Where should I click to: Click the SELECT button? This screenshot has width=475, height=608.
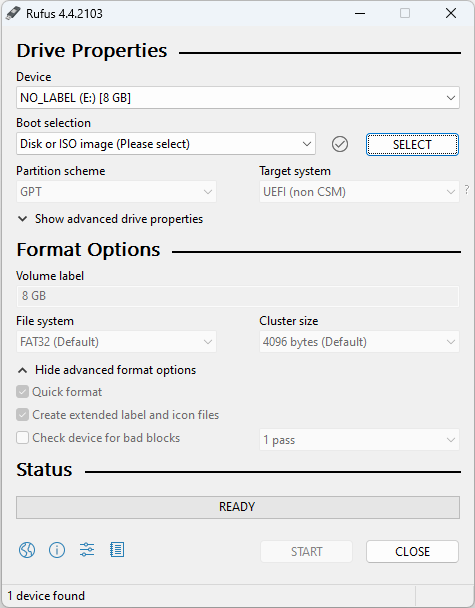412,145
